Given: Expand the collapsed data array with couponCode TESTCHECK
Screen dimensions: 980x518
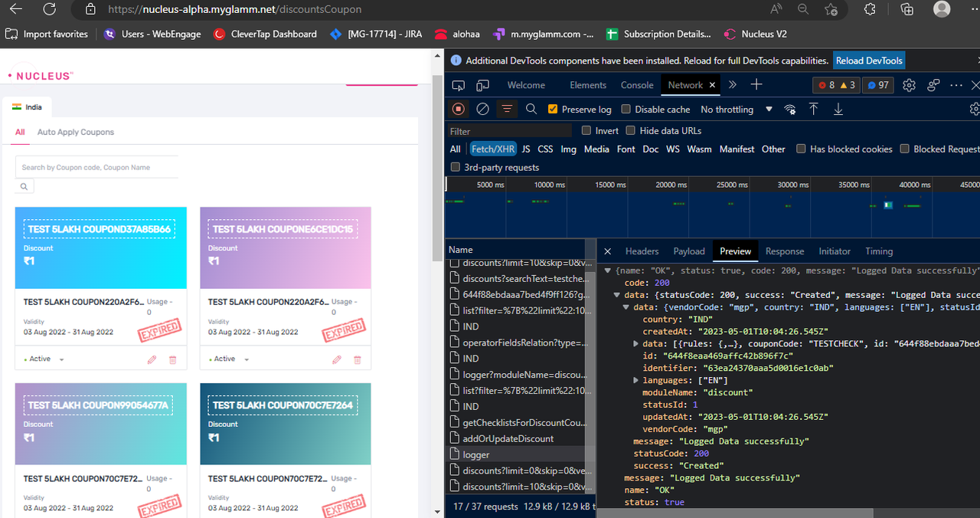Looking at the screenshot, I should [x=636, y=344].
